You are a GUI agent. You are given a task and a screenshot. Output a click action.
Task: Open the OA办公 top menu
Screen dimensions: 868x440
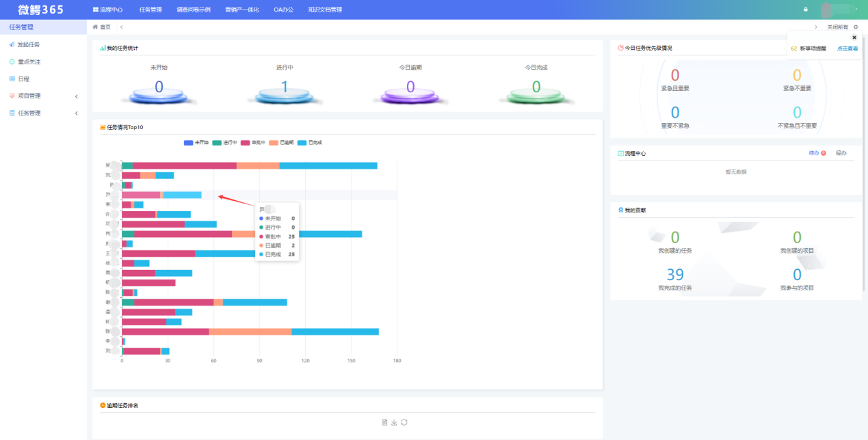click(283, 10)
